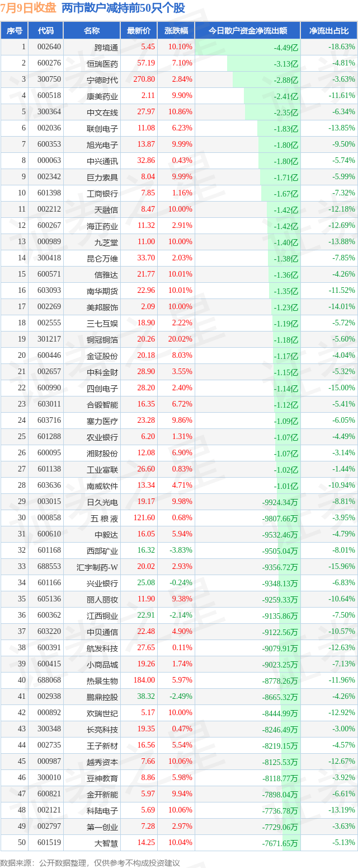Click the 184.00 price of 热景生物
The image size is (358, 868).
pyautogui.click(x=144, y=680)
